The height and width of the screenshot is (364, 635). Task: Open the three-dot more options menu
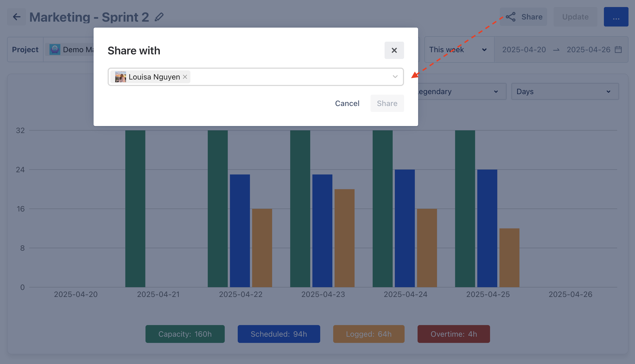point(616,17)
